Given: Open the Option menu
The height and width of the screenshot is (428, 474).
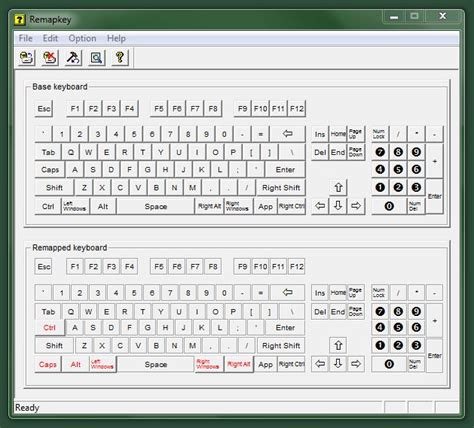Looking at the screenshot, I should 82,38.
